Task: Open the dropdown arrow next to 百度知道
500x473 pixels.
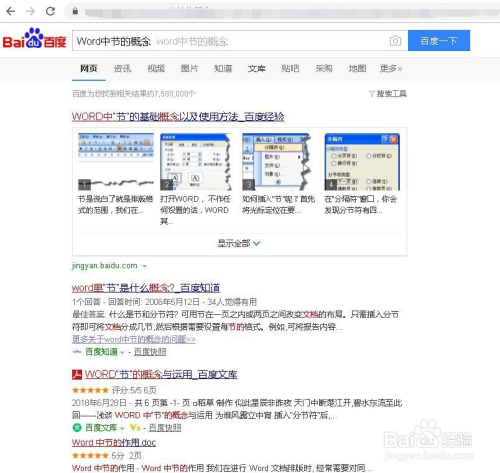Action: pos(122,352)
